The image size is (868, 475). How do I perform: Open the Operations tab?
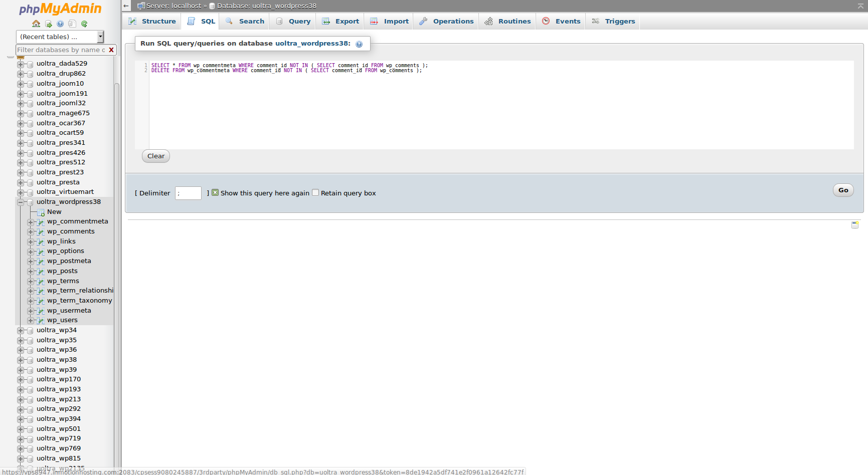(446, 21)
